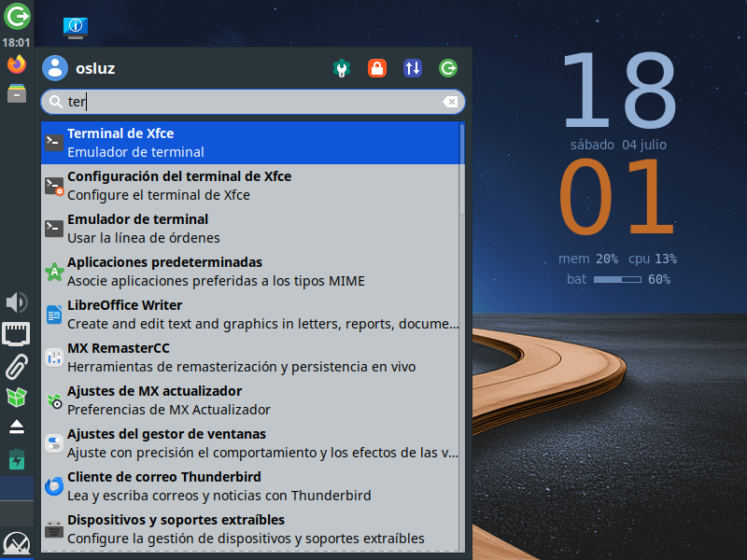747x560 pixels.
Task: Click the switch user arrows icon
Action: [x=413, y=68]
